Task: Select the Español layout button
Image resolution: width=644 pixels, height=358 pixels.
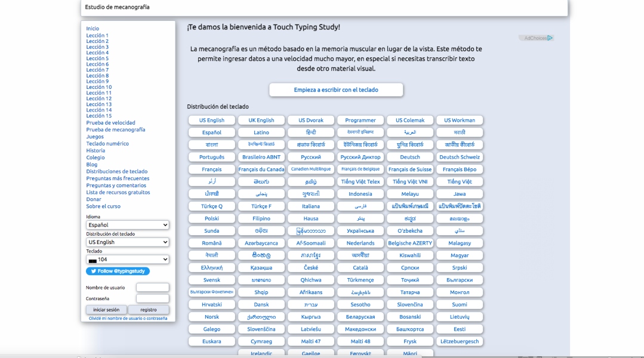Action: pos(212,132)
